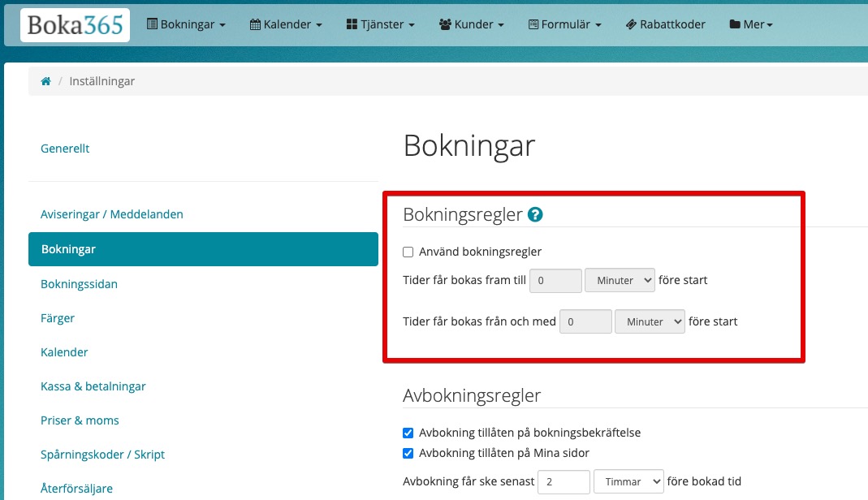Screen dimensions: 868x500
Task: Open the Kunder menu
Action: tap(471, 24)
